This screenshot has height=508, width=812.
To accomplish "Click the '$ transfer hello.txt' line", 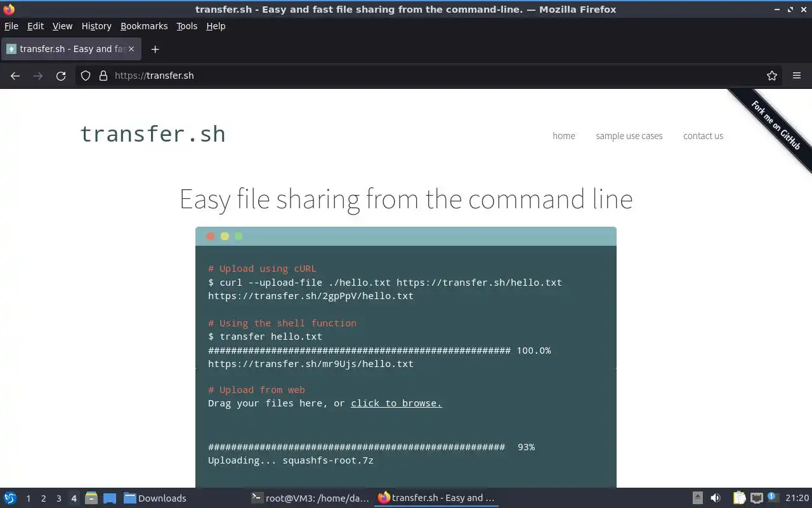I will click(265, 337).
